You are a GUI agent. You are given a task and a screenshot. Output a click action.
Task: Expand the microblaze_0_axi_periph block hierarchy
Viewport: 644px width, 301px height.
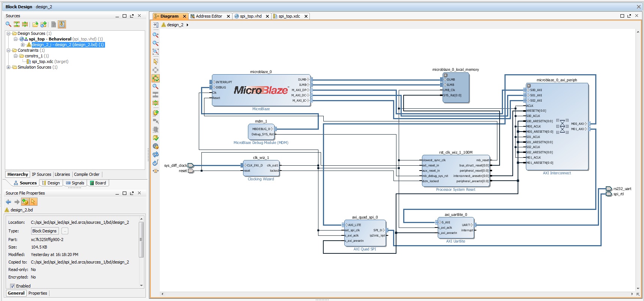(529, 86)
